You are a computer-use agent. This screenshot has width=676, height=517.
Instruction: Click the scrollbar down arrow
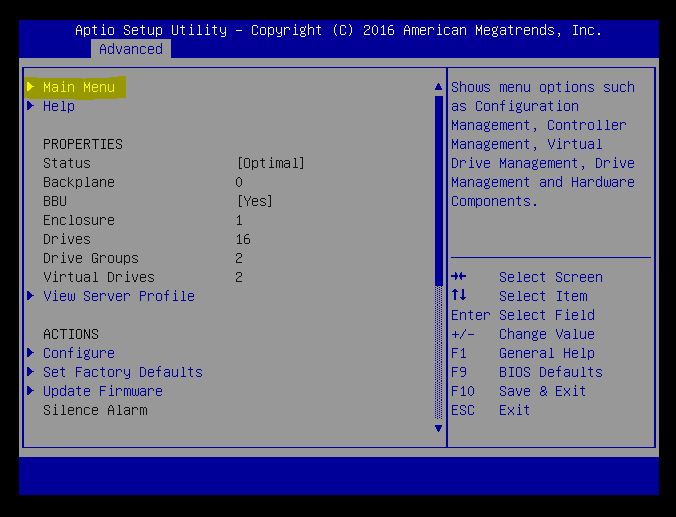(438, 428)
